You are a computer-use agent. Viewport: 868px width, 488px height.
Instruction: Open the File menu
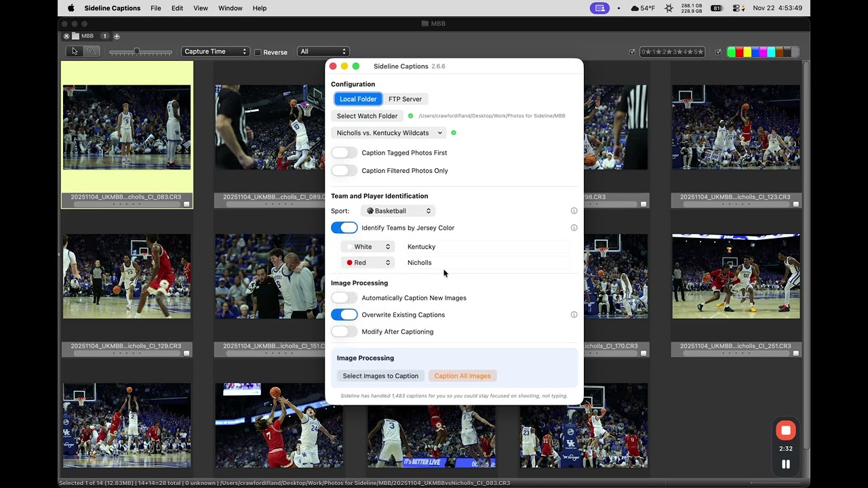(x=156, y=8)
